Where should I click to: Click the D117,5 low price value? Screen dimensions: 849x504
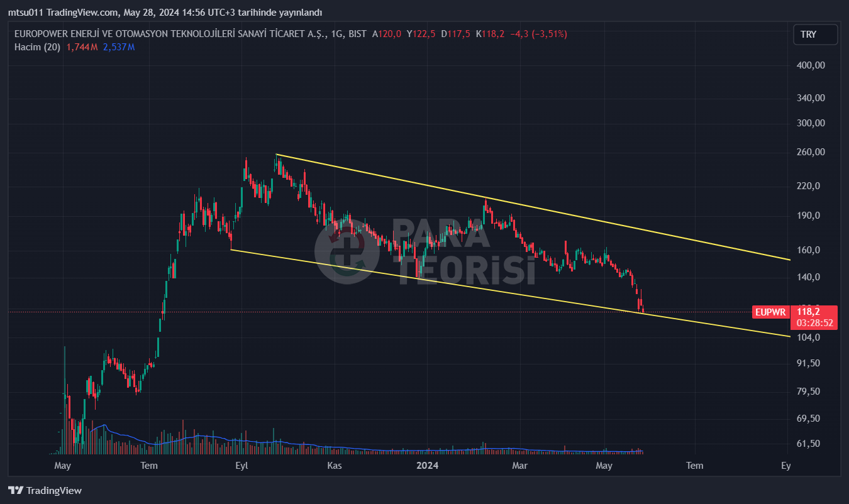coord(455,35)
